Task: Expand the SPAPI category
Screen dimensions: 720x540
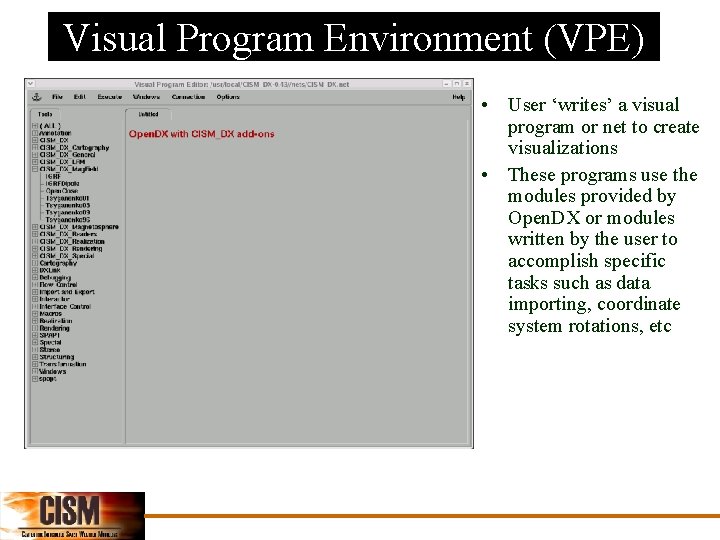Action: tap(35, 335)
